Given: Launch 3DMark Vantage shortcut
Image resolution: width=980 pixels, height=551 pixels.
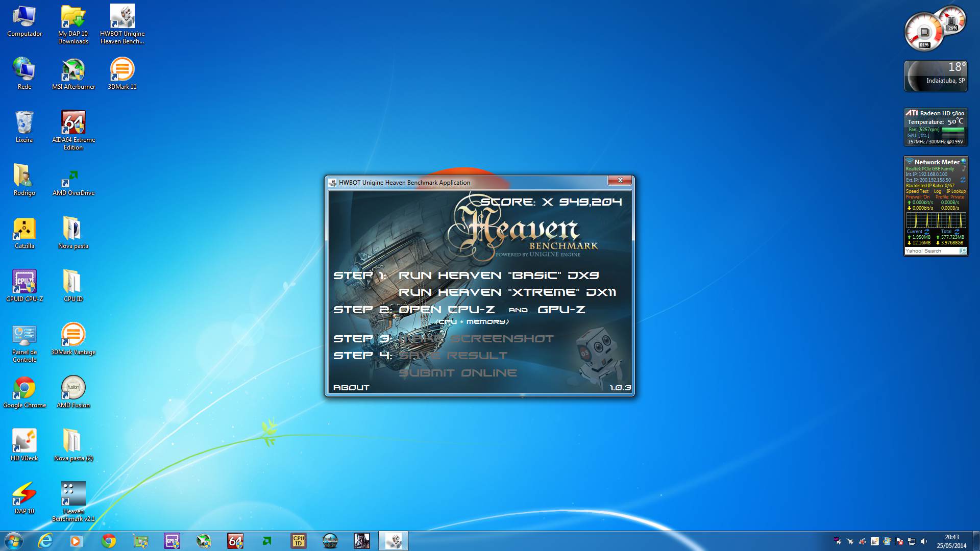Looking at the screenshot, I should pos(73,339).
